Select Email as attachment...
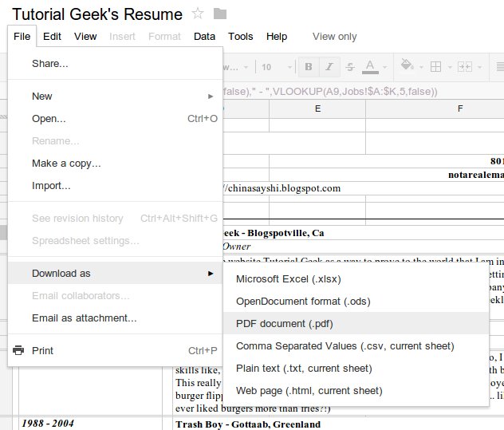Screen dimensions: 504x430 tap(115, 318)
